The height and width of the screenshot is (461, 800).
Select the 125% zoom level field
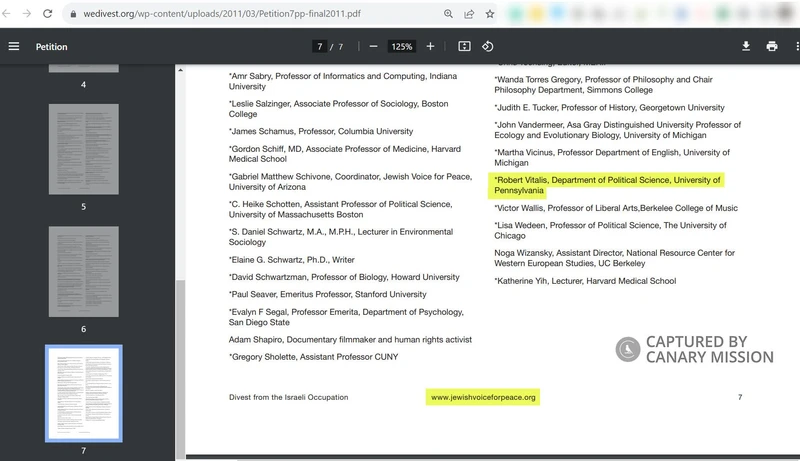401,47
